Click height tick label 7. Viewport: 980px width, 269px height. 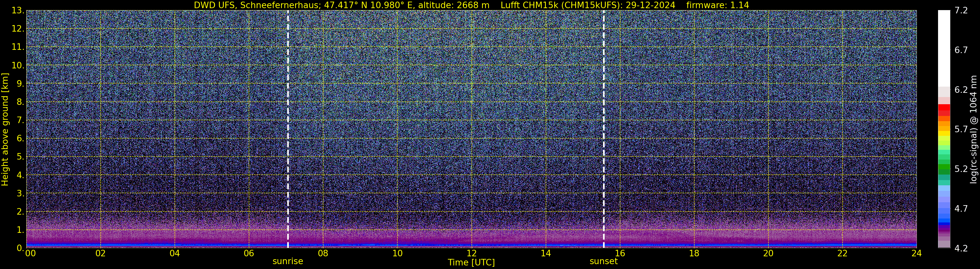(x=20, y=120)
